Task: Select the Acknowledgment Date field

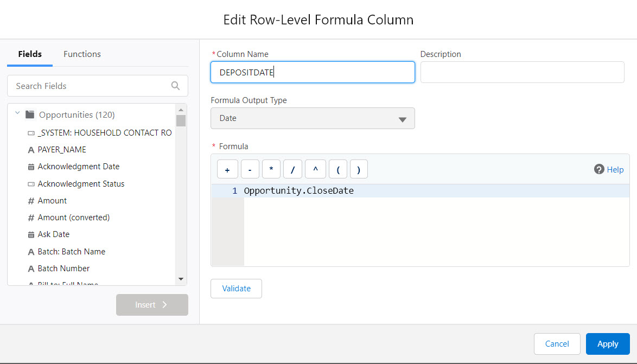Action: [x=78, y=167]
